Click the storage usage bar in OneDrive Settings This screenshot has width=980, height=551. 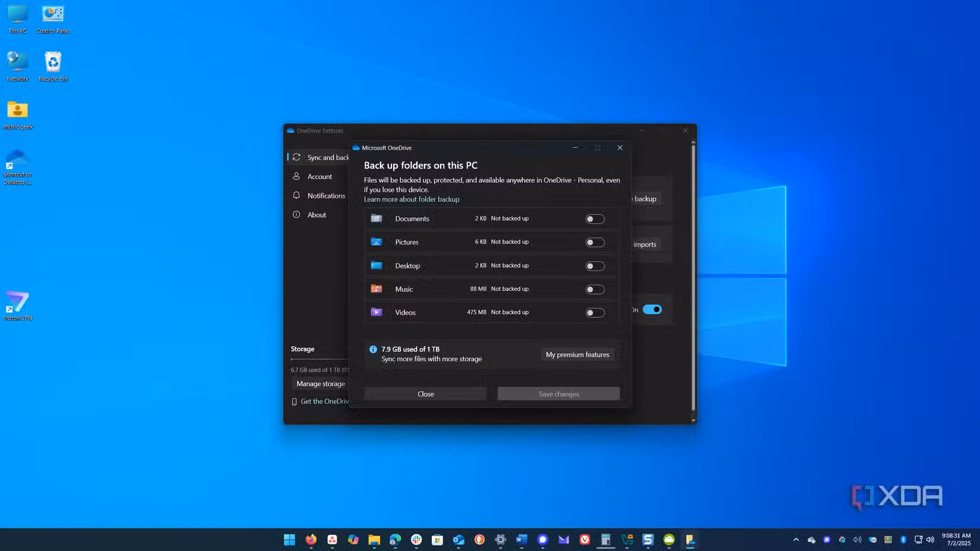pyautogui.click(x=320, y=359)
